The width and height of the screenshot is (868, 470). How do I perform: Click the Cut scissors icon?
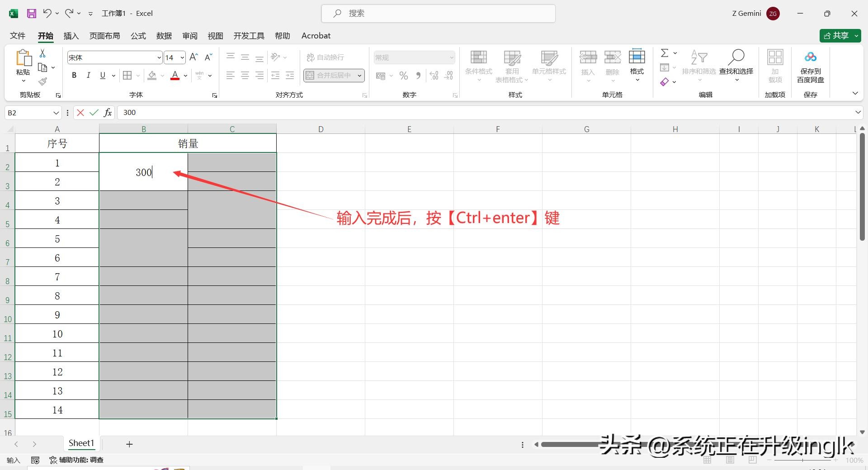coord(42,53)
